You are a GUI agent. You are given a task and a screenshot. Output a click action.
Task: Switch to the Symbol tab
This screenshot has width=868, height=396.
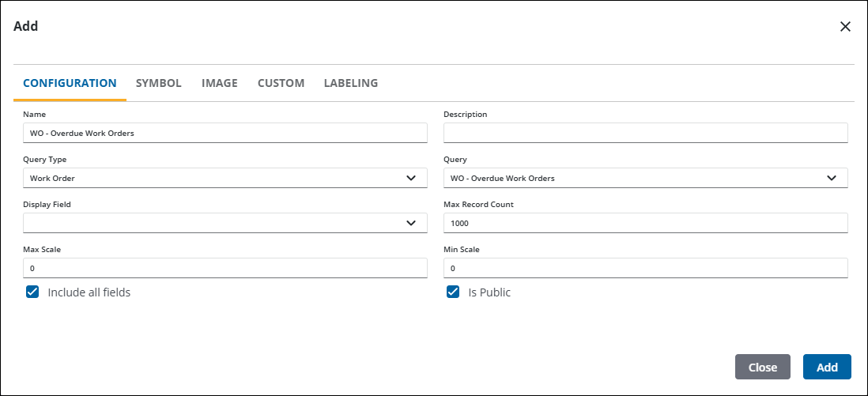pyautogui.click(x=159, y=83)
